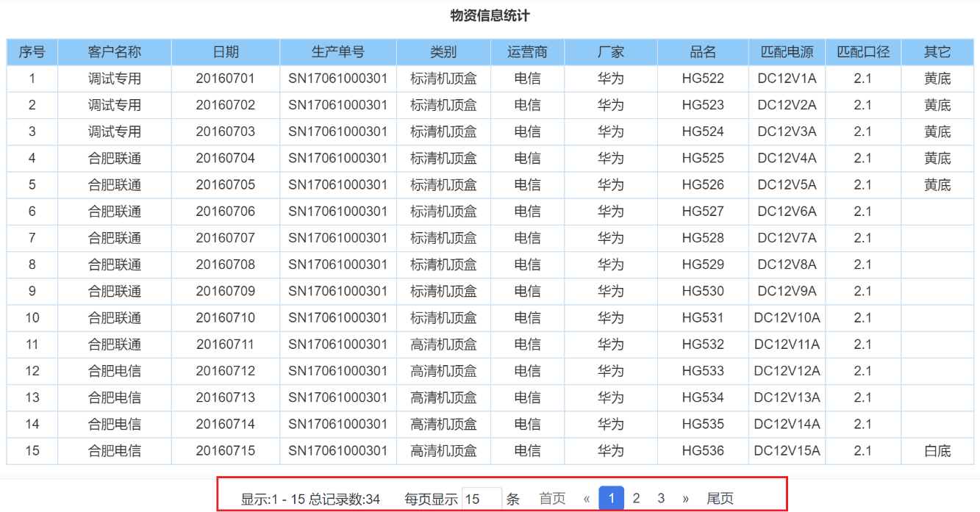Click SN17061000301 in row 13
980x512 pixels.
(338, 397)
